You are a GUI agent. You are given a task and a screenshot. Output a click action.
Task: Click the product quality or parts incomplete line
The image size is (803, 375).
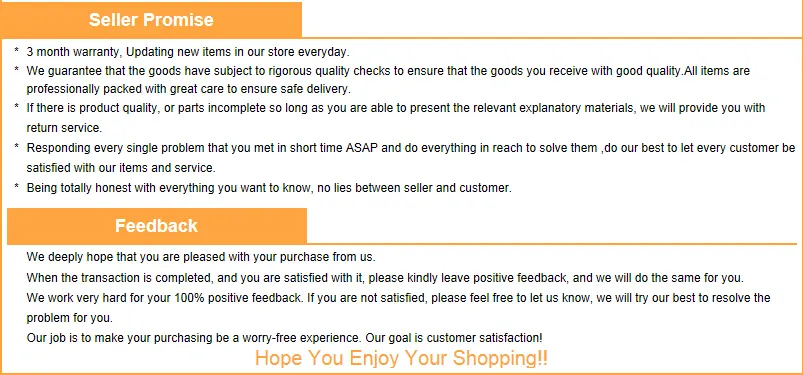[x=395, y=108]
